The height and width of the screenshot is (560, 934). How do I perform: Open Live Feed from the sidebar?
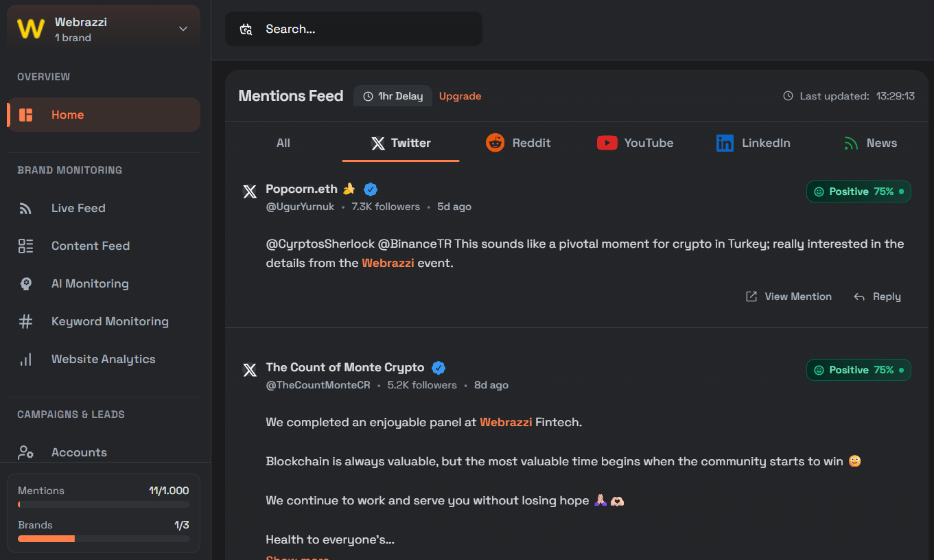coord(78,208)
